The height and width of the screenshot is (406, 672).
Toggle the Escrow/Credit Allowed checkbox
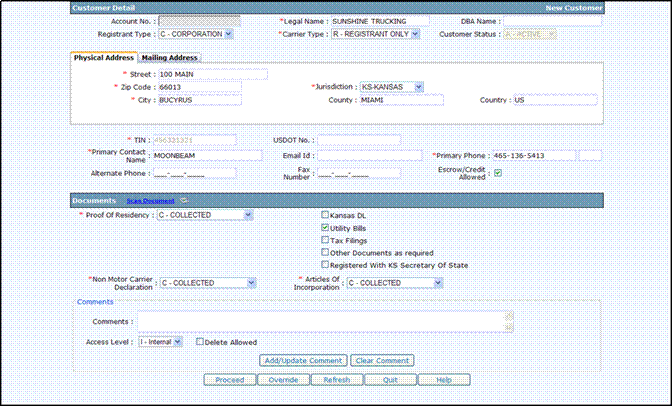[x=498, y=174]
